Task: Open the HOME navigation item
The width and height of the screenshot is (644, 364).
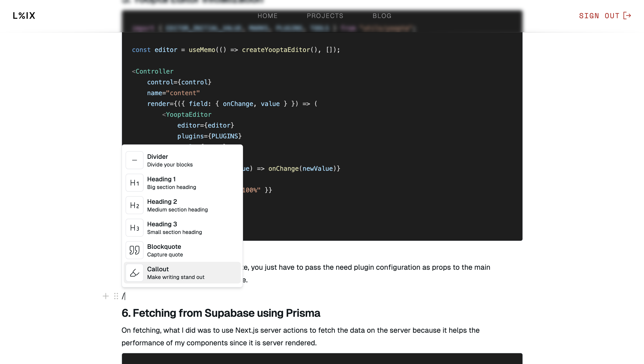Action: (x=268, y=16)
